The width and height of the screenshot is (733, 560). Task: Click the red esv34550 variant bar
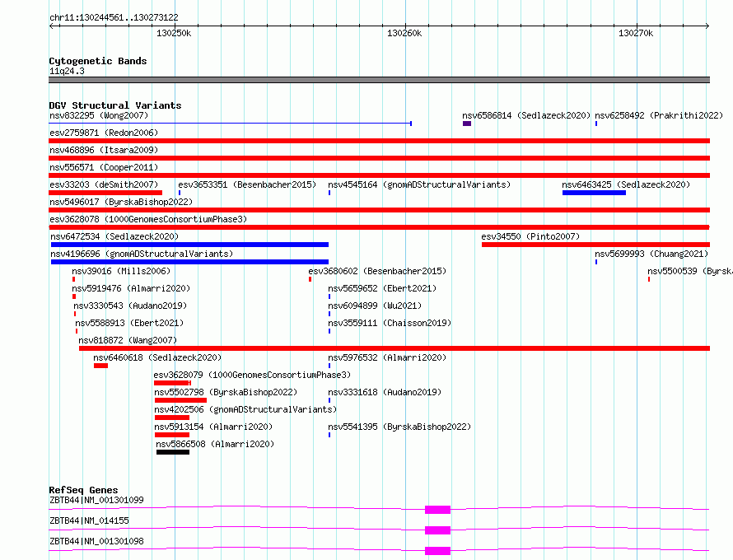[x=595, y=245]
